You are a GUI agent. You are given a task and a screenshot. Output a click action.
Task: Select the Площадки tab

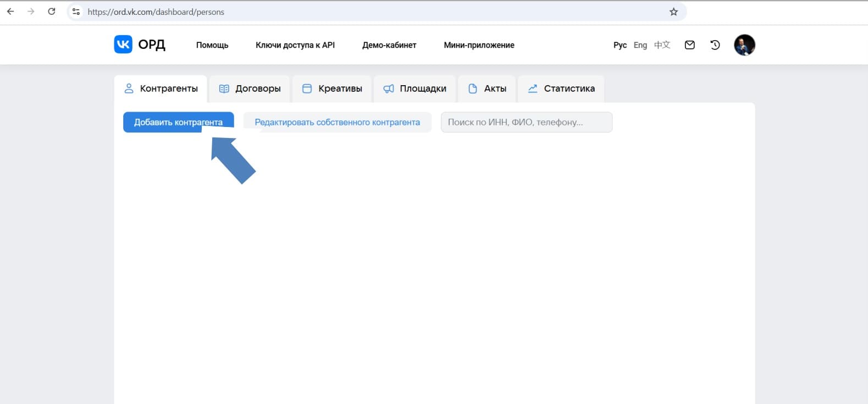[415, 88]
